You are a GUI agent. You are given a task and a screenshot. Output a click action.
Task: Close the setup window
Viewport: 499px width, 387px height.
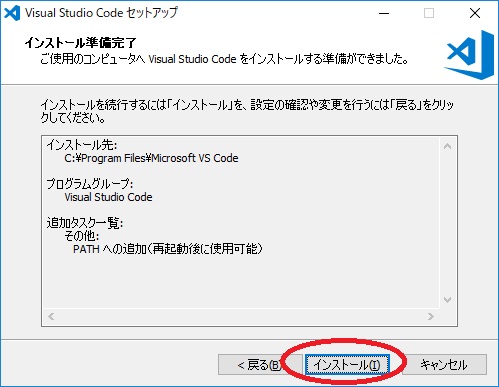coord(475,13)
